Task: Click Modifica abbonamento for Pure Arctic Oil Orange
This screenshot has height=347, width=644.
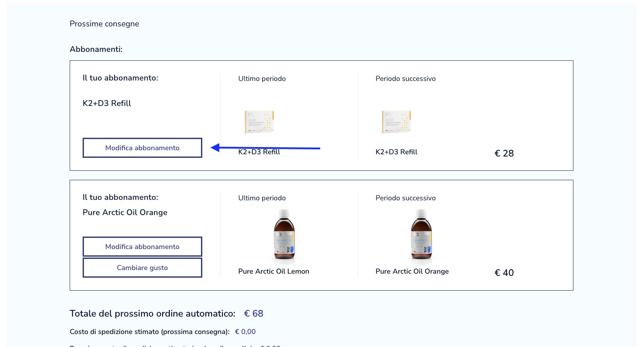Action: click(142, 247)
